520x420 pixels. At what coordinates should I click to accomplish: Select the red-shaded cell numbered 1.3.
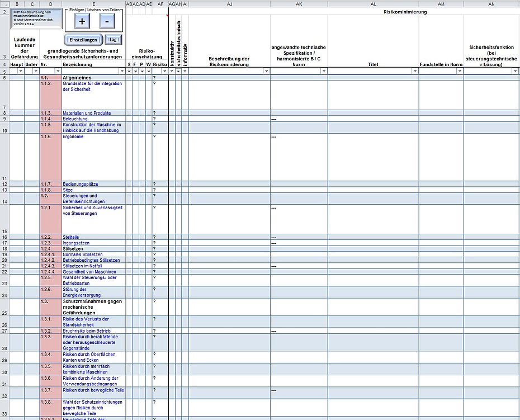pyautogui.click(x=51, y=307)
